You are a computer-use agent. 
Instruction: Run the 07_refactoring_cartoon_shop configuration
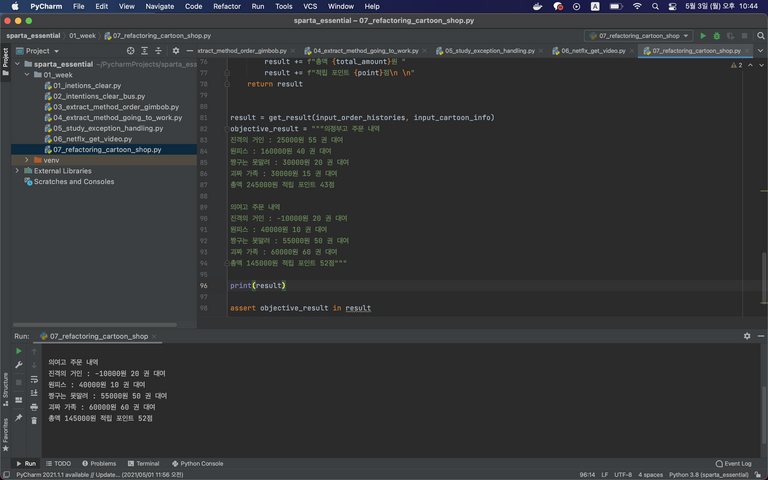pyautogui.click(x=703, y=36)
